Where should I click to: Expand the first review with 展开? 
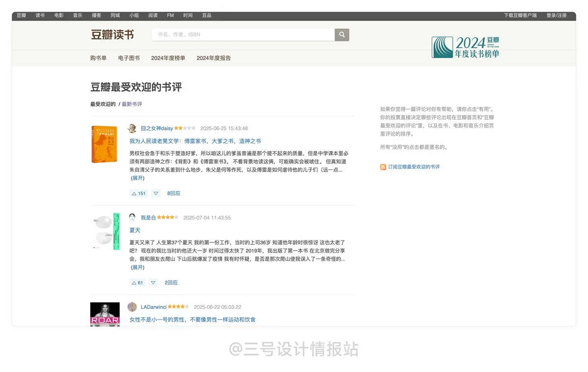[x=137, y=178]
